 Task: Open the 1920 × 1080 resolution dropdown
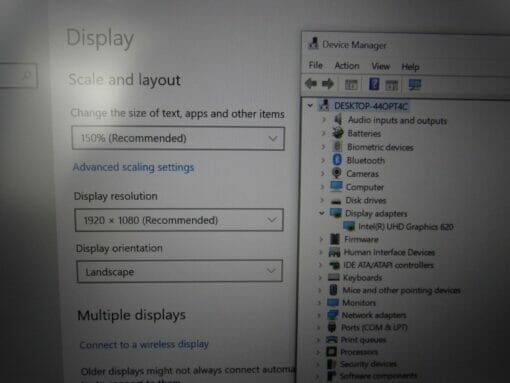179,220
